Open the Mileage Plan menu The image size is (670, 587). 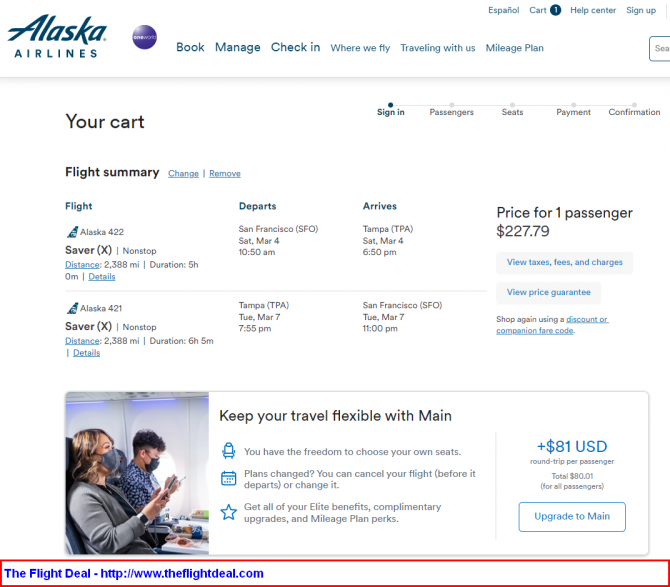[514, 48]
